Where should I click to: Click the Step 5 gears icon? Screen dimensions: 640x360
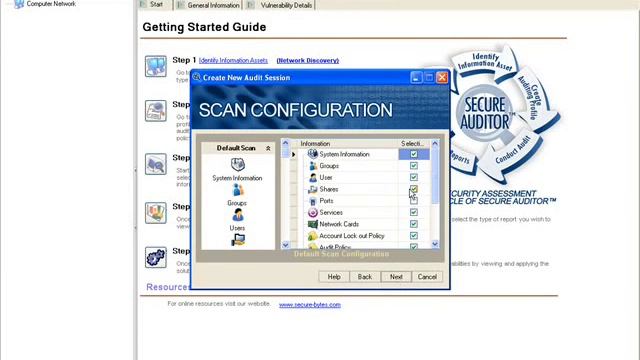[x=156, y=257]
